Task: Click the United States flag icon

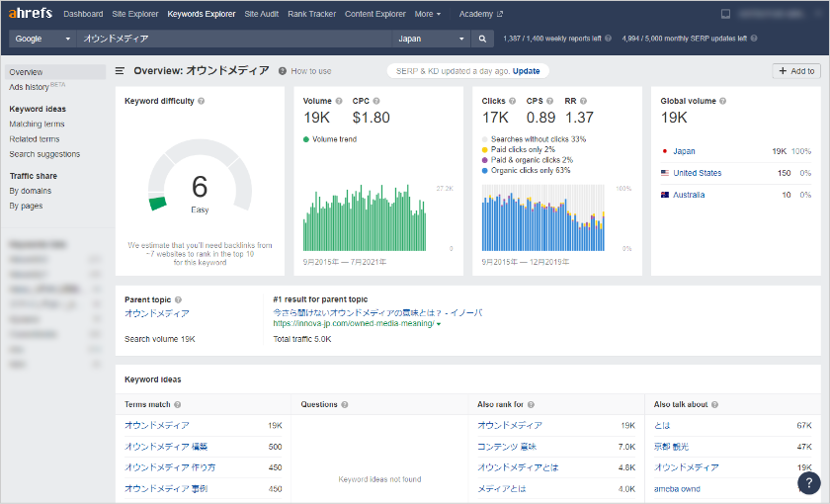Action: [x=665, y=173]
